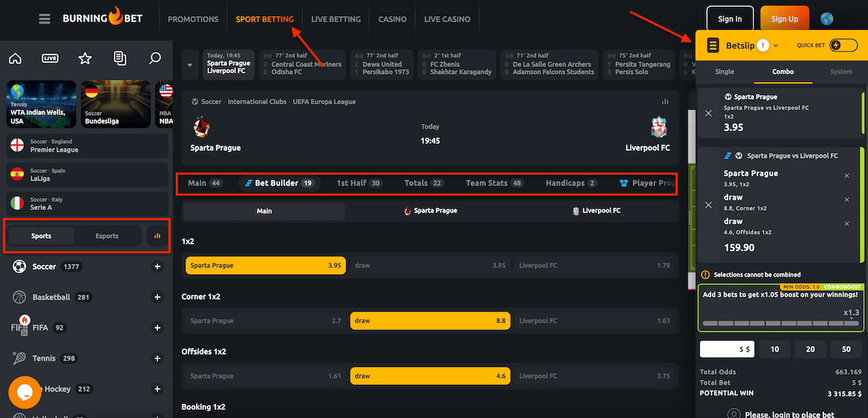The width and height of the screenshot is (868, 418).
Task: Open the language globe icon
Action: [827, 19]
